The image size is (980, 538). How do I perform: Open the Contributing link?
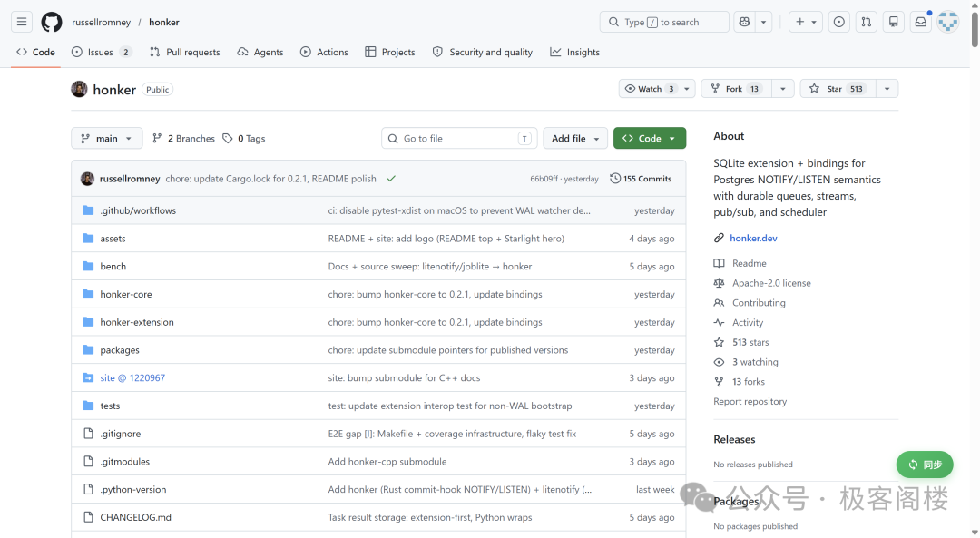759,302
